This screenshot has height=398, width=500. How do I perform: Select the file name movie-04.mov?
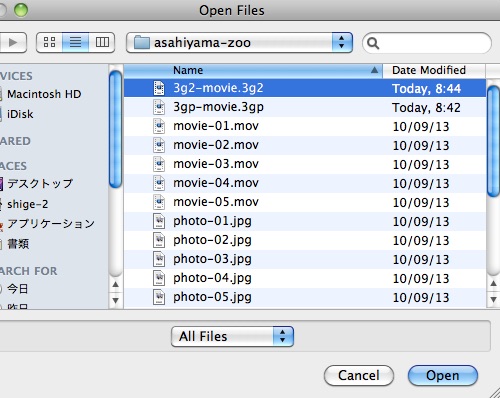point(216,183)
